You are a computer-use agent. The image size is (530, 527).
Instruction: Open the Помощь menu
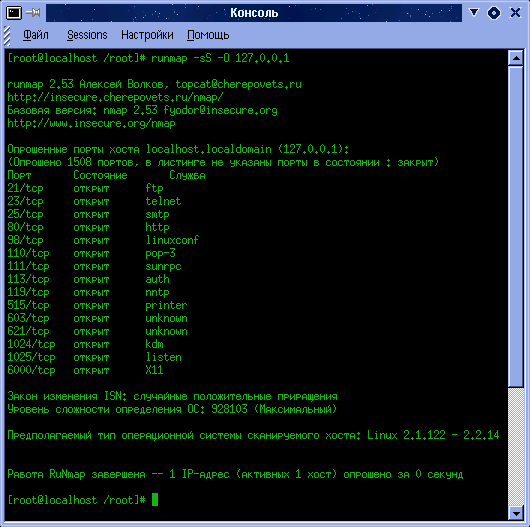pyautogui.click(x=208, y=35)
